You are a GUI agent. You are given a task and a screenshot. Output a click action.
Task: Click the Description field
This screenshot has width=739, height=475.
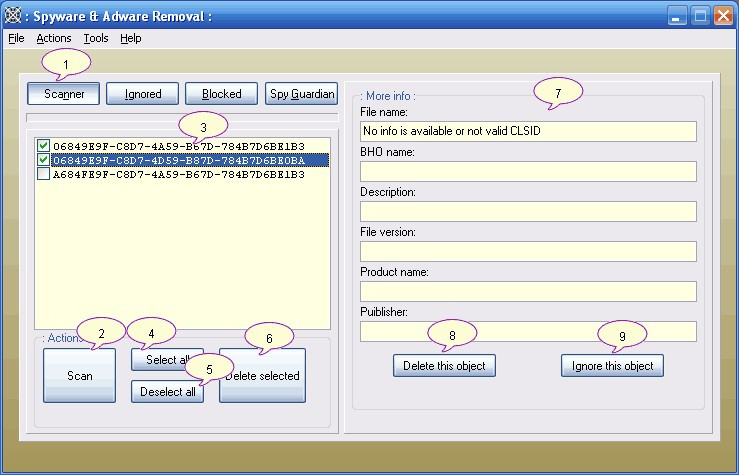528,212
